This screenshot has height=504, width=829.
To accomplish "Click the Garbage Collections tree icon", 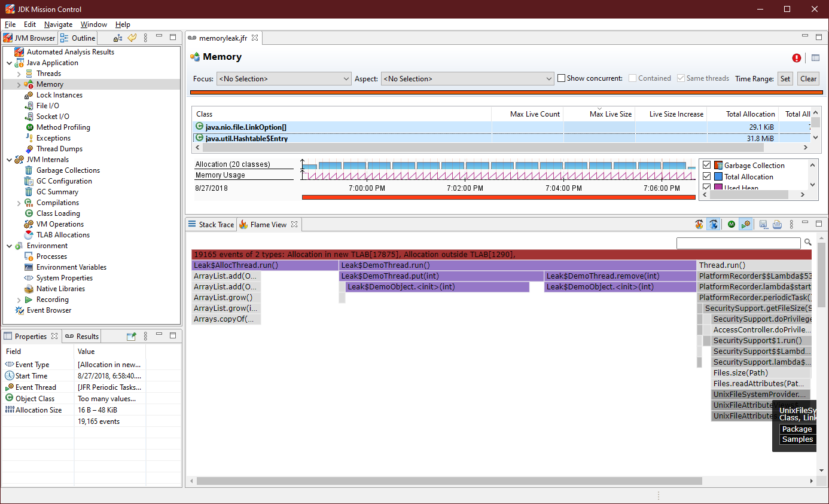I will tap(29, 170).
